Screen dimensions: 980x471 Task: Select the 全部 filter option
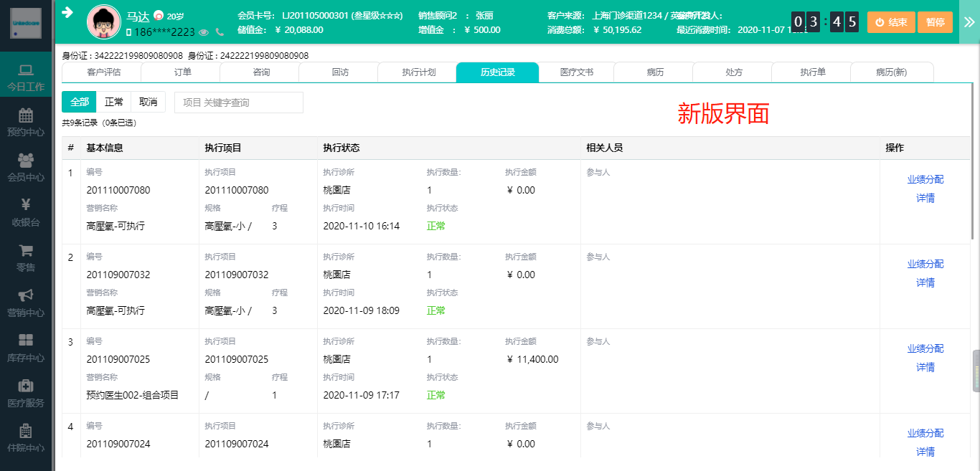coord(79,103)
